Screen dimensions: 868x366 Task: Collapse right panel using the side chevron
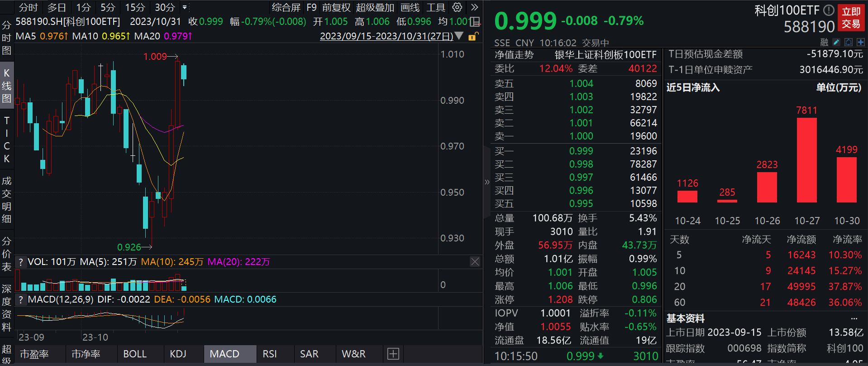click(x=487, y=182)
